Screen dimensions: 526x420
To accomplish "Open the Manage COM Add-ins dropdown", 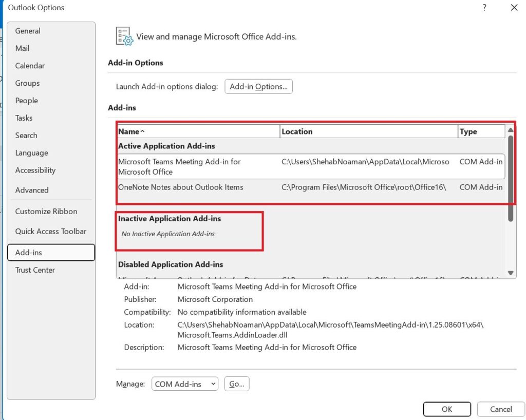I will (185, 384).
